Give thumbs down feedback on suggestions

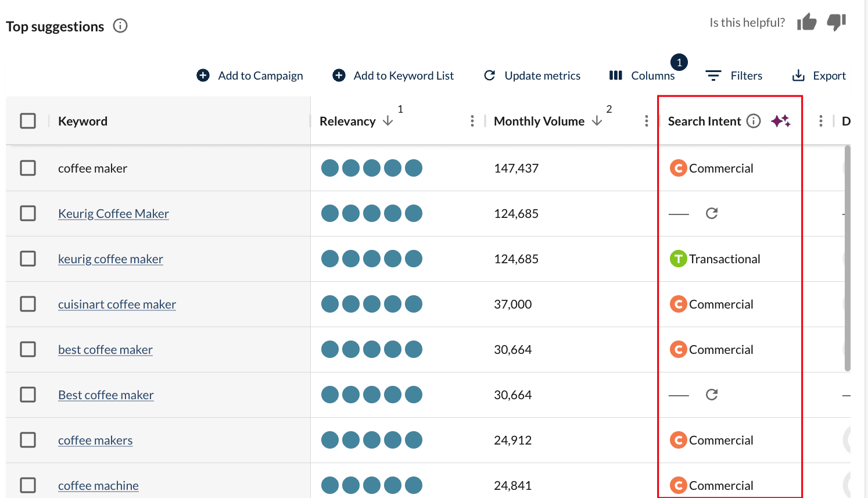(x=837, y=23)
